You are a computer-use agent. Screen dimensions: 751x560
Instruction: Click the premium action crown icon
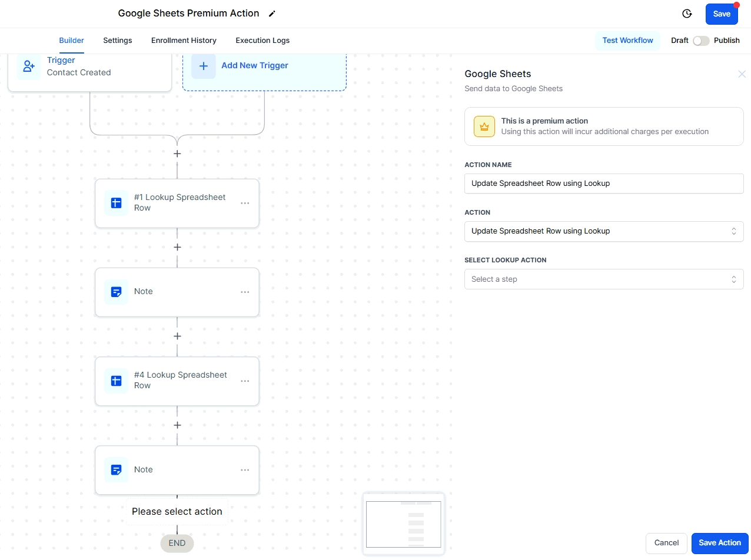(484, 126)
